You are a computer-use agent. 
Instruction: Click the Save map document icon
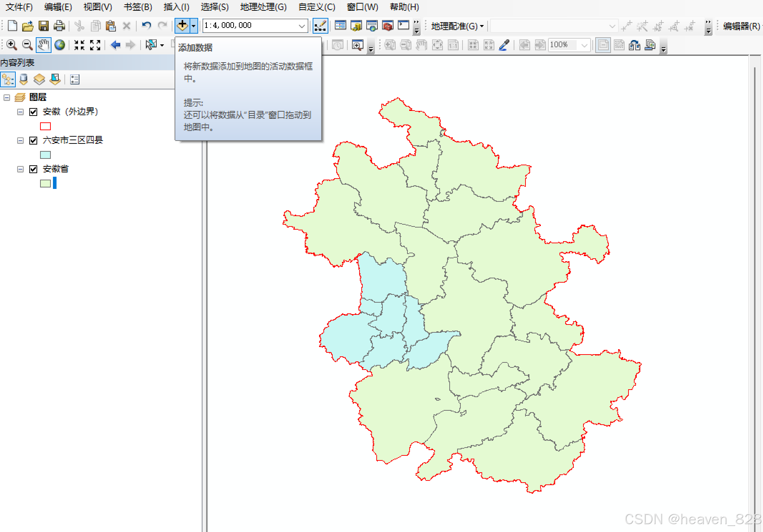(x=43, y=26)
